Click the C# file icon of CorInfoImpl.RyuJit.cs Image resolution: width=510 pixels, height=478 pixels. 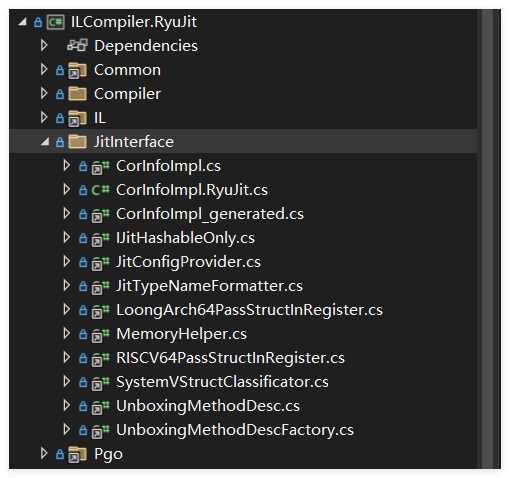100,190
